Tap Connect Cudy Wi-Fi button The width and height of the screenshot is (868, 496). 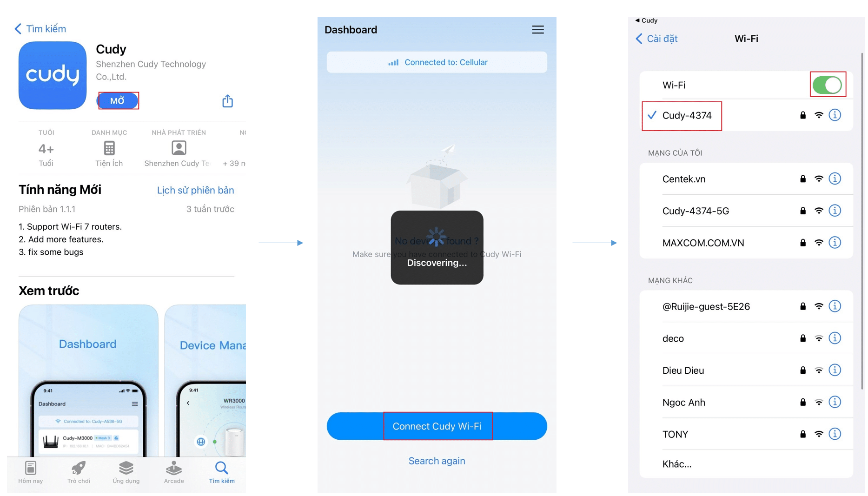[x=437, y=426]
